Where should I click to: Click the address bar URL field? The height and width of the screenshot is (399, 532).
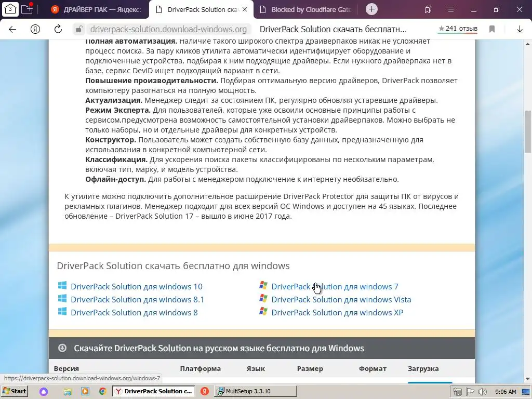coord(169,29)
